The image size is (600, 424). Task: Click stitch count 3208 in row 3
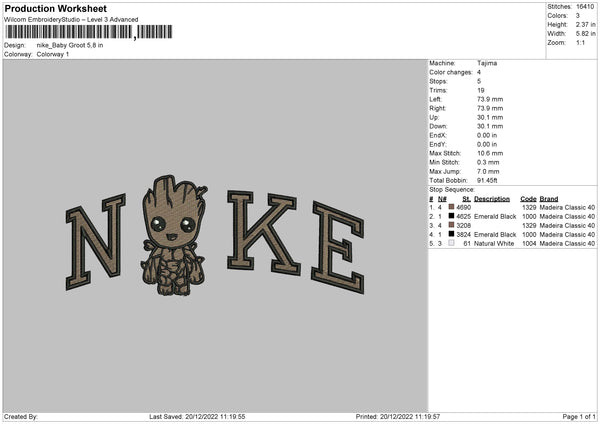click(463, 225)
